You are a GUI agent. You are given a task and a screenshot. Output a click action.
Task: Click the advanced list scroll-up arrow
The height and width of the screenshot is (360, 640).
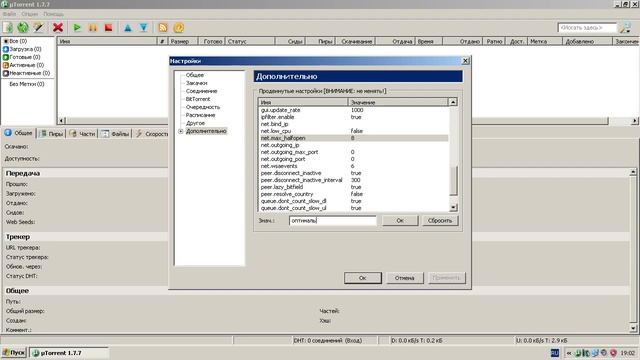(453, 102)
